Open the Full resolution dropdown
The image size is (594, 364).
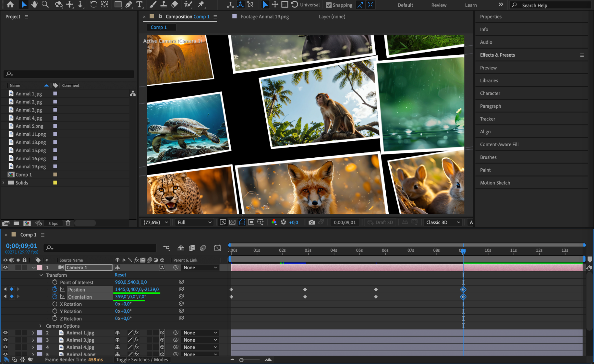click(x=194, y=222)
